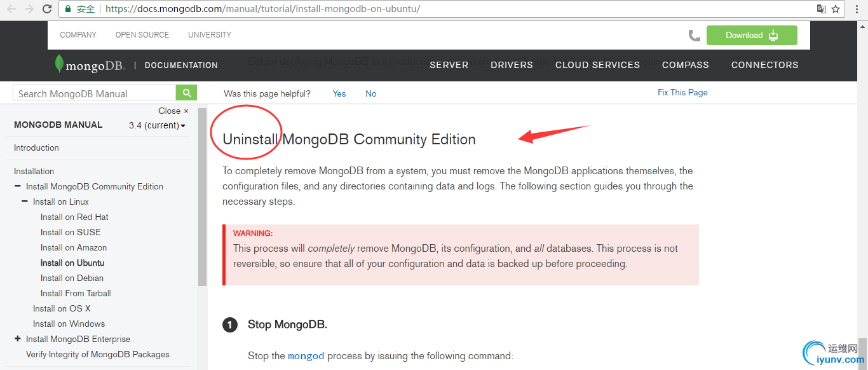Open the COMPANY menu
This screenshot has height=370, width=868.
(x=78, y=35)
